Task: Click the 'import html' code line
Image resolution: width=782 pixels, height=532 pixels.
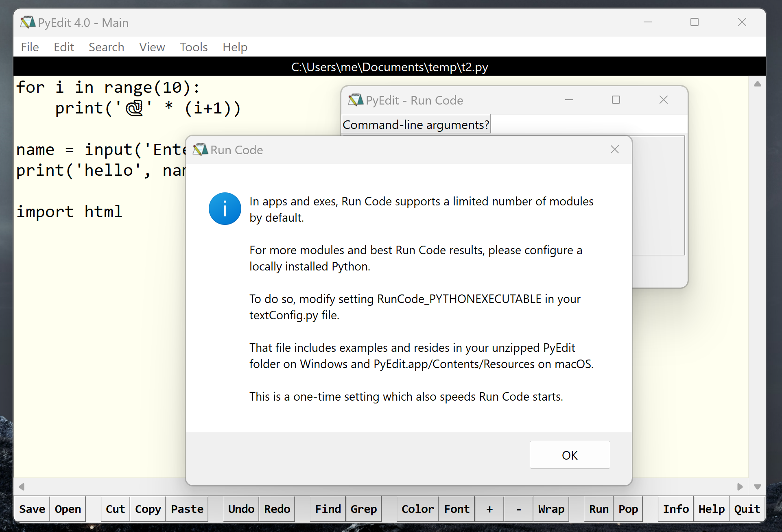Action: [69, 211]
